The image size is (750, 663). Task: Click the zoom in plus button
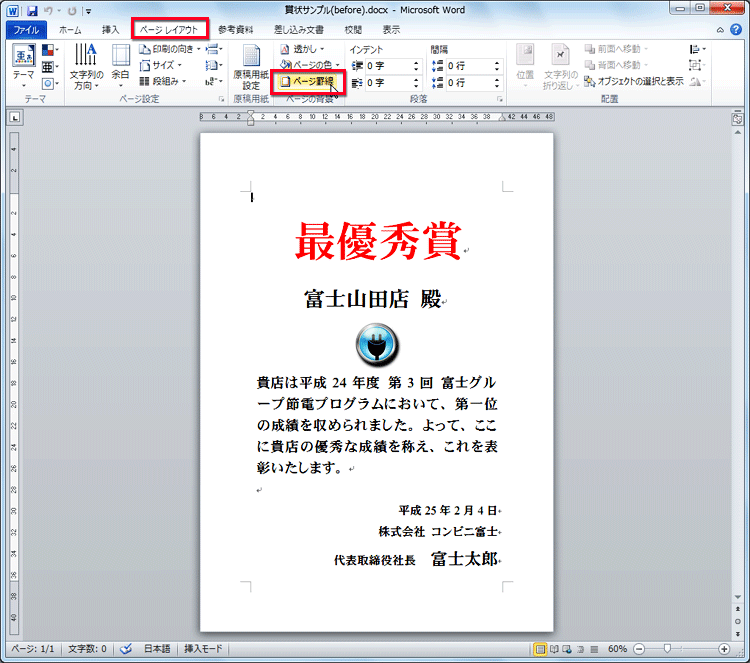click(724, 649)
